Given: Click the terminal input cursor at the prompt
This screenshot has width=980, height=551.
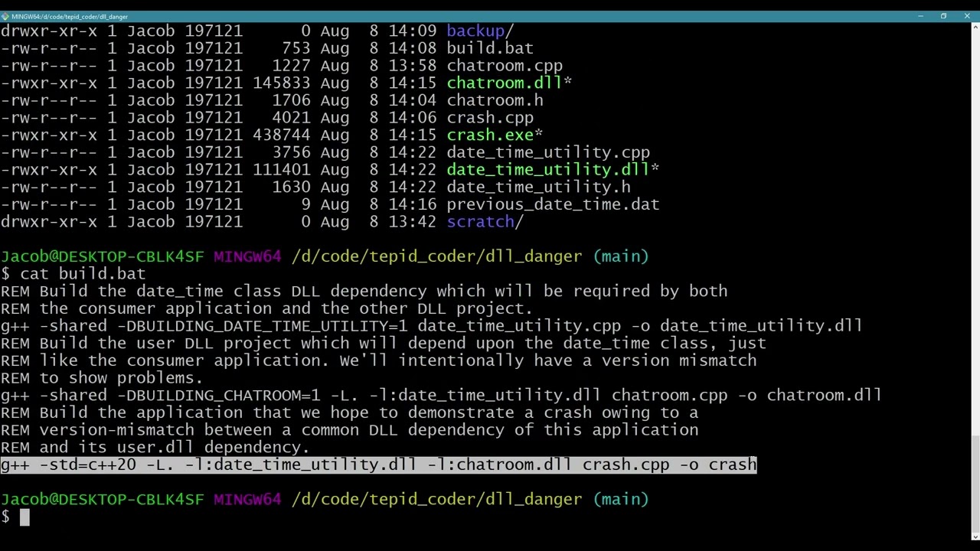Looking at the screenshot, I should pos(24,517).
